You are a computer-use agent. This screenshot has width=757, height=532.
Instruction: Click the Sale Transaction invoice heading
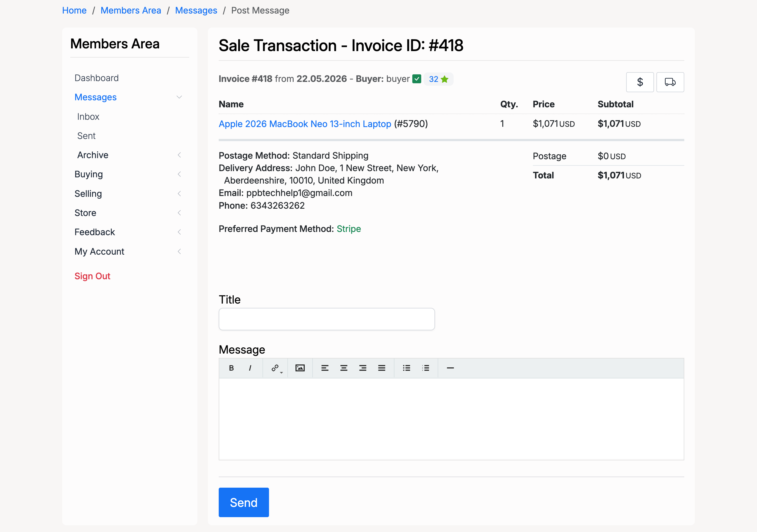click(x=341, y=45)
